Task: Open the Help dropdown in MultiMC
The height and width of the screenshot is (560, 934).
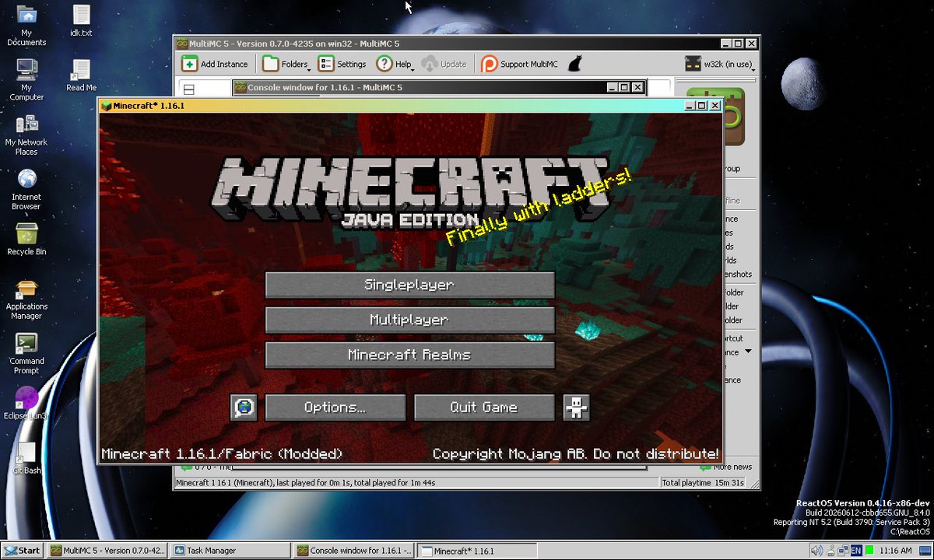Action: tap(395, 64)
